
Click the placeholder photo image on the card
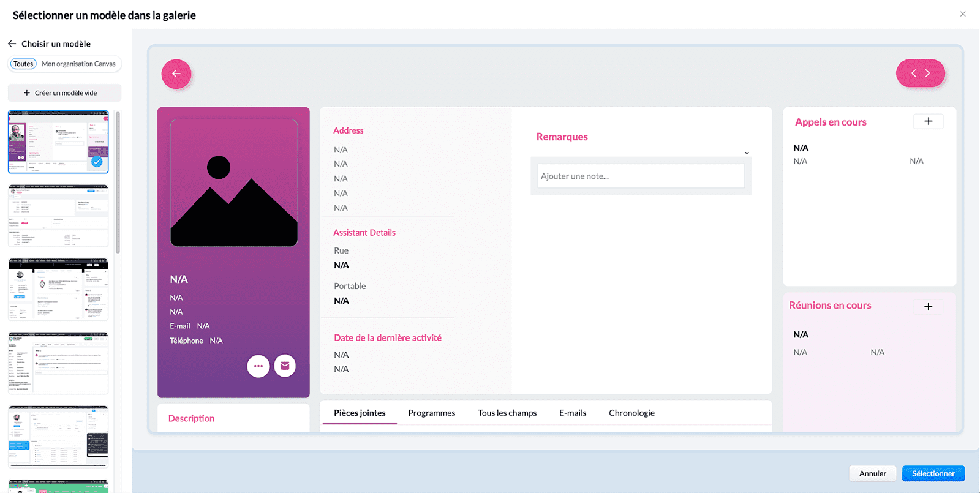point(234,183)
